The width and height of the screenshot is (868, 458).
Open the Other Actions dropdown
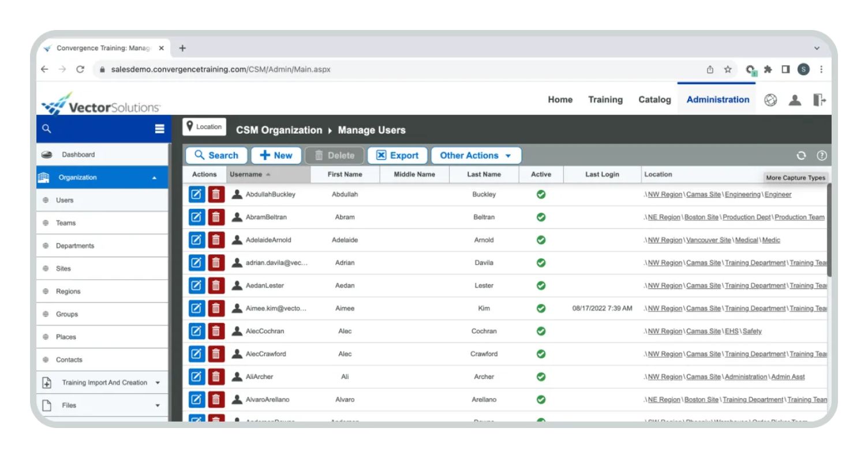(x=476, y=156)
